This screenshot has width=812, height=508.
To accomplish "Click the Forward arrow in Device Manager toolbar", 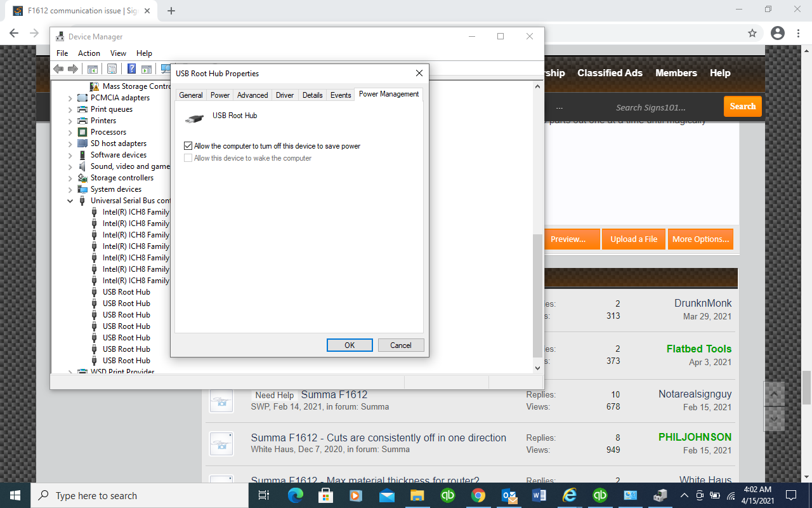I will click(x=73, y=69).
